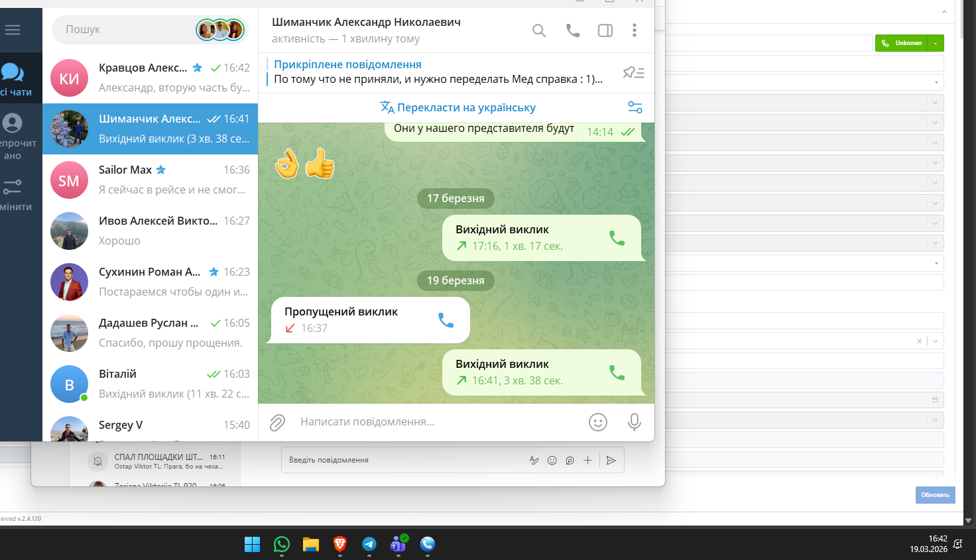976x560 pixels.
Task: Click the '19 березня' date badge
Action: click(456, 280)
